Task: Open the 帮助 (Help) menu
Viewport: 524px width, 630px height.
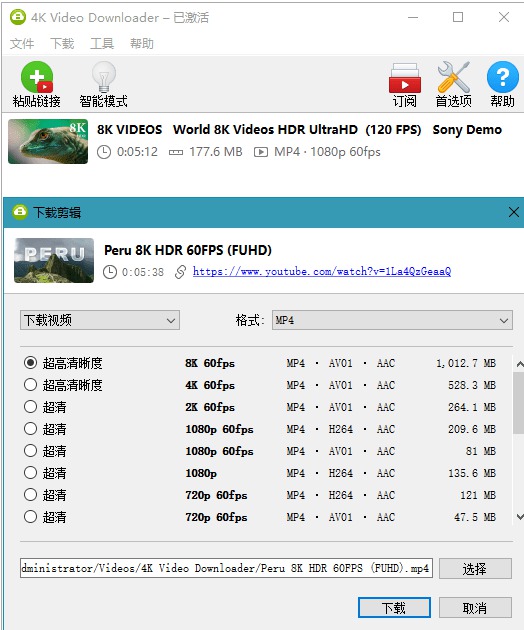Action: click(x=141, y=43)
